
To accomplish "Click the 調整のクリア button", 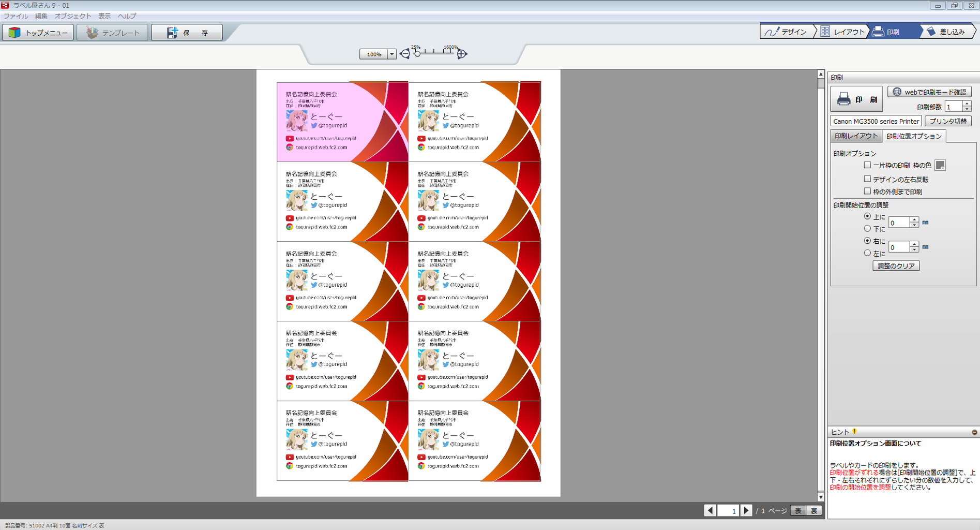I will click(x=896, y=266).
